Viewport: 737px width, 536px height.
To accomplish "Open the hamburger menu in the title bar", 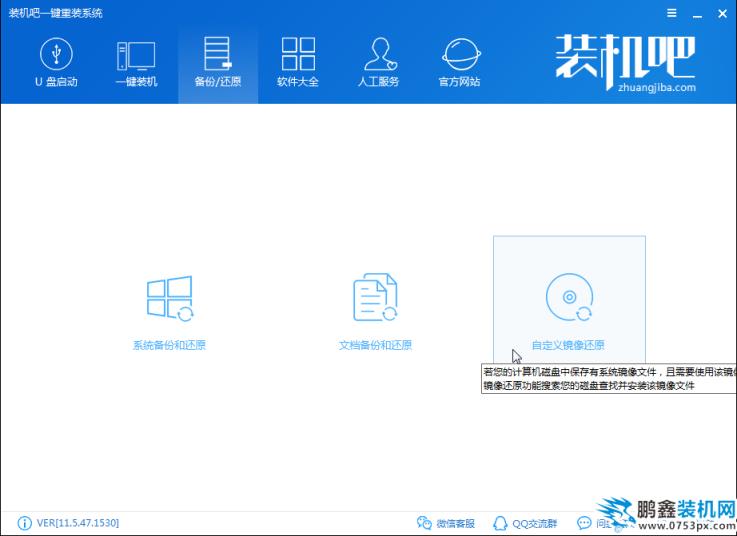I will pyautogui.click(x=672, y=13).
